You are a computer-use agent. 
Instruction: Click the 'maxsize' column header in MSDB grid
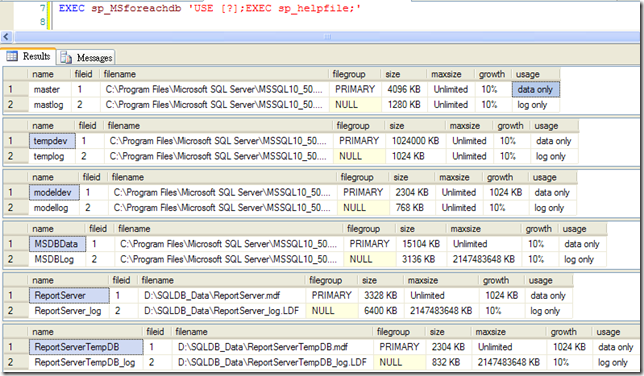[x=484, y=229]
